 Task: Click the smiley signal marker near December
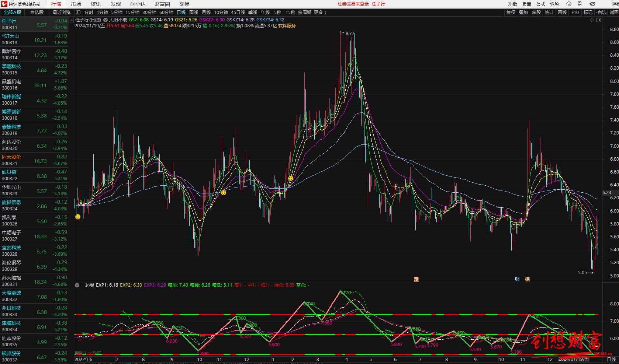click(224, 193)
